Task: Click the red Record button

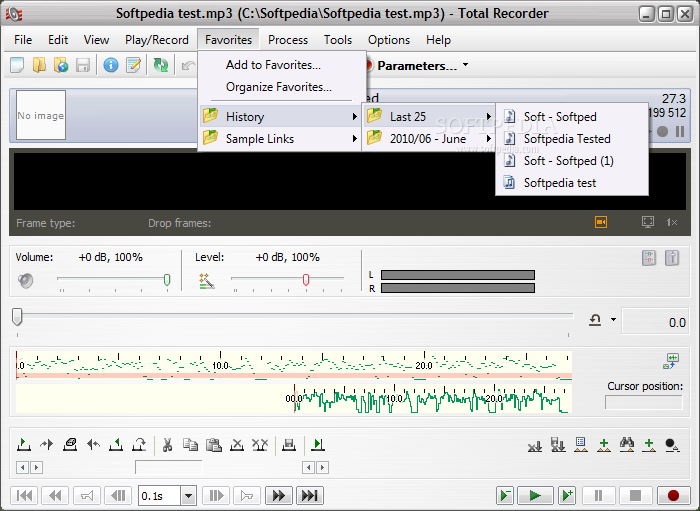Action: [x=673, y=495]
